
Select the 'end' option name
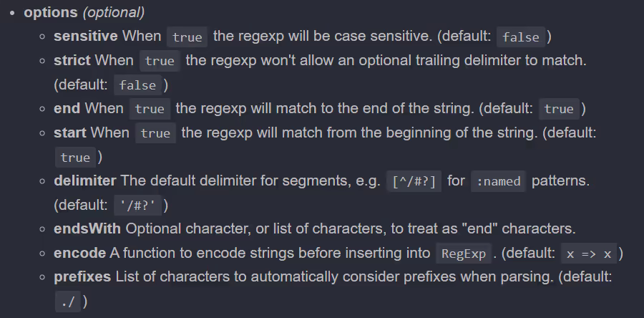(x=67, y=108)
